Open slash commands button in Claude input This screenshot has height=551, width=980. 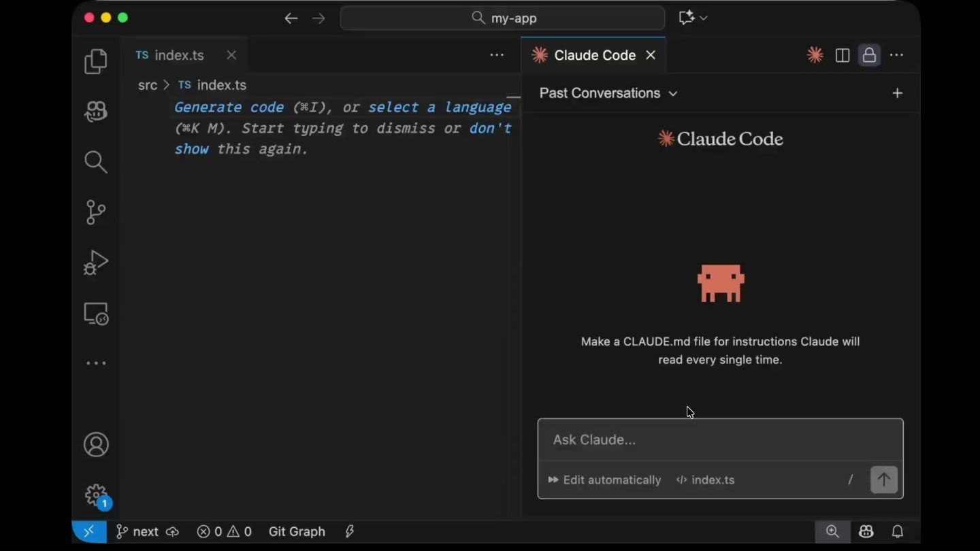point(850,480)
